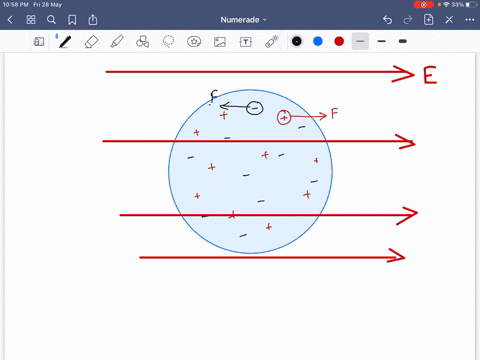This screenshot has width=480, height=360.
Task: Add a new page
Action: [x=428, y=20]
